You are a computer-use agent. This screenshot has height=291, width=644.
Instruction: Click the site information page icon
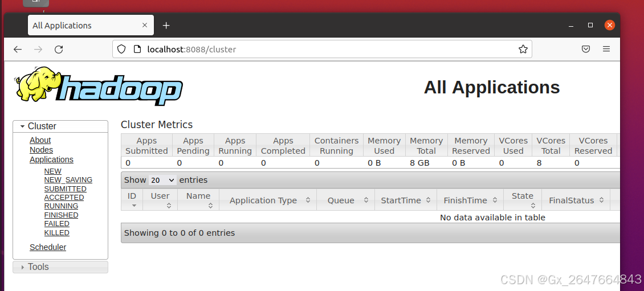(x=137, y=49)
